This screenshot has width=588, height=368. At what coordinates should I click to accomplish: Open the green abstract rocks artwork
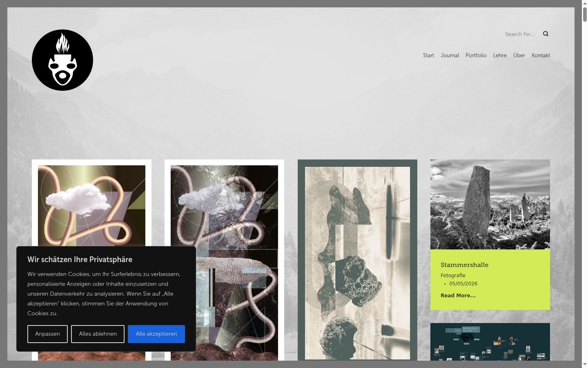[357, 260]
